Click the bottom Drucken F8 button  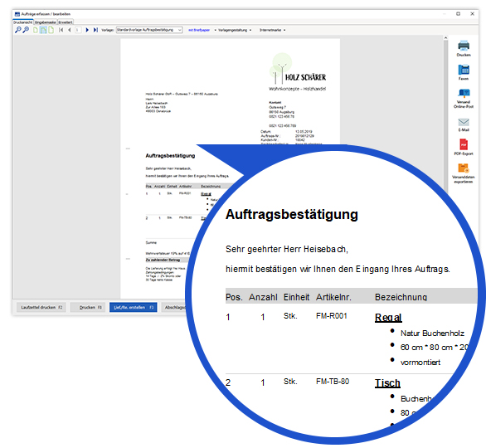88,307
